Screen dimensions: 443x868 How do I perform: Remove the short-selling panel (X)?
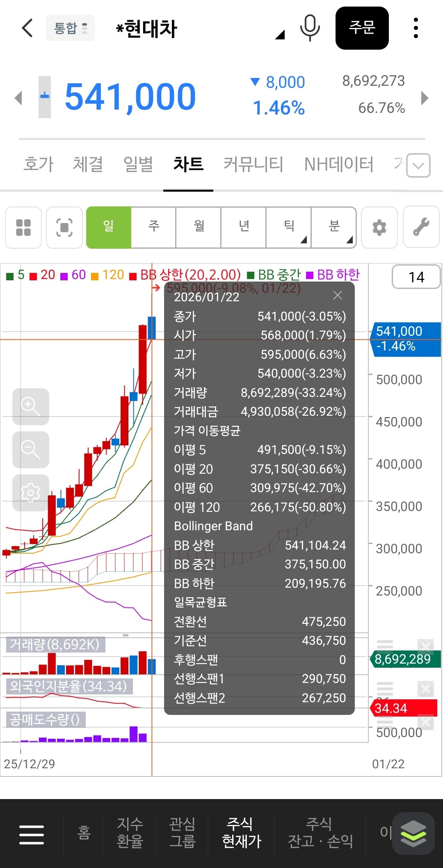[x=426, y=722]
